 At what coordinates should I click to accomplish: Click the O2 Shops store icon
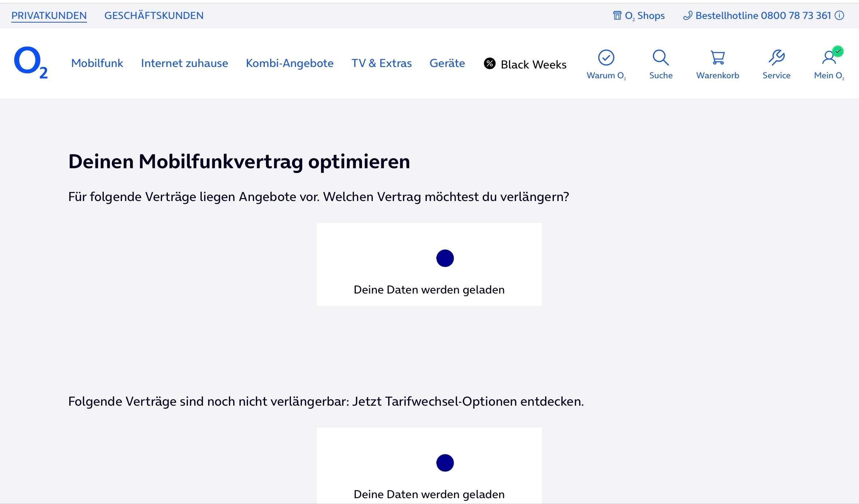[x=617, y=16]
